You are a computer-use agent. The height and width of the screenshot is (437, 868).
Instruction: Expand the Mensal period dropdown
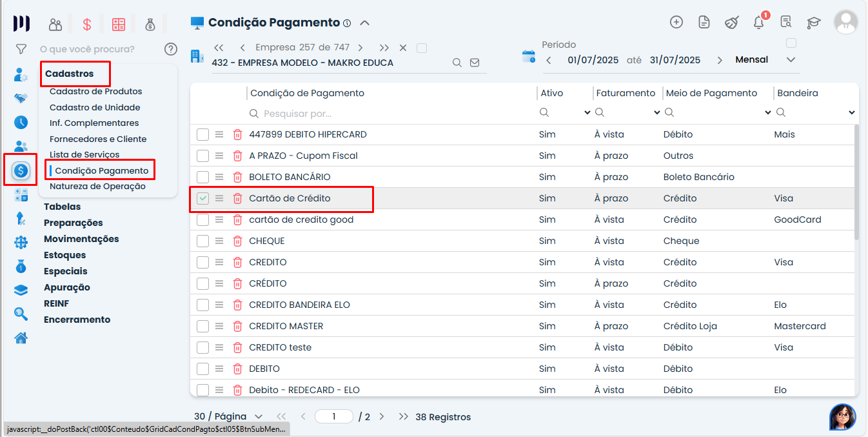791,60
